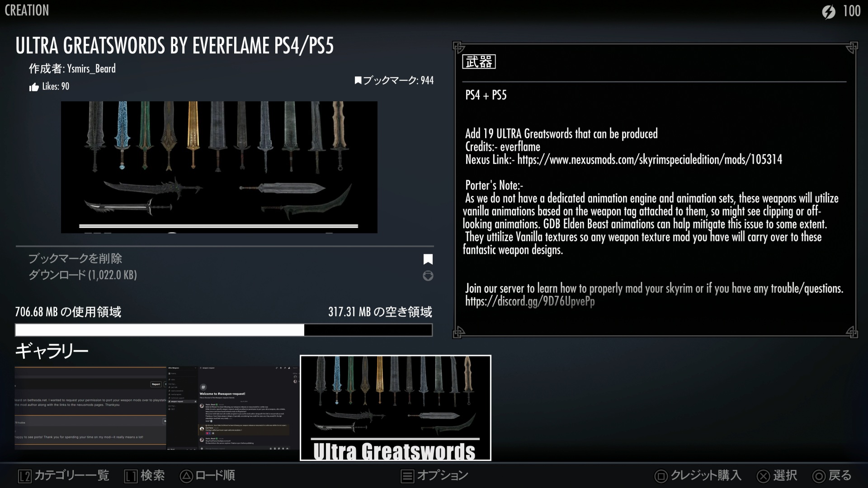The image size is (868, 488).
Task: Open the Discord chat gallery screenshot
Action: coord(232,408)
